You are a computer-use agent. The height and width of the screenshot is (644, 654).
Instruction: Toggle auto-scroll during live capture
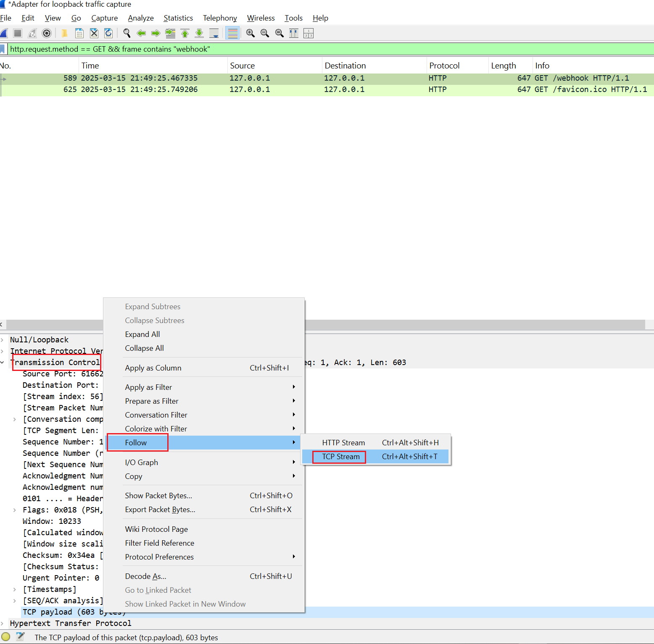[214, 33]
